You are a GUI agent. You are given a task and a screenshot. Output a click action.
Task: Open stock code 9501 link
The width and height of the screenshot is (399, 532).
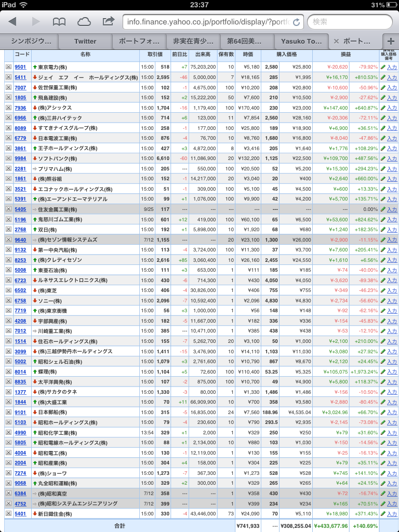(20, 67)
